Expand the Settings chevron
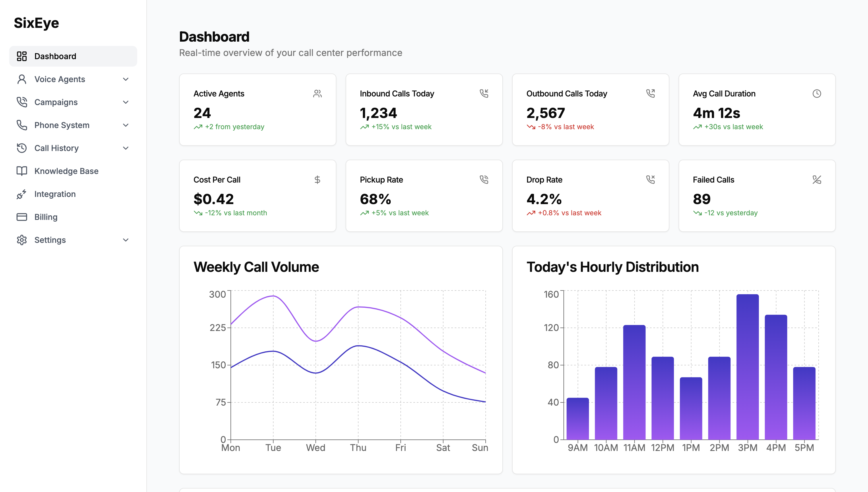868x492 pixels. tap(126, 240)
